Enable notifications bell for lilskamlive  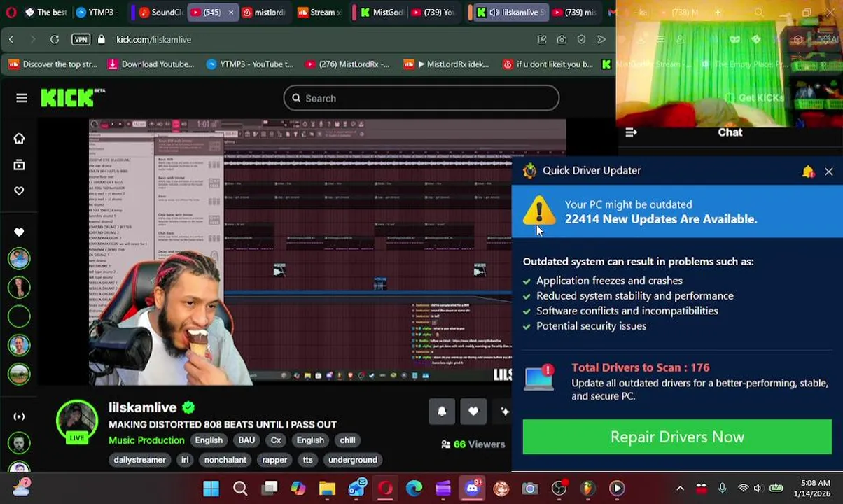[442, 412]
